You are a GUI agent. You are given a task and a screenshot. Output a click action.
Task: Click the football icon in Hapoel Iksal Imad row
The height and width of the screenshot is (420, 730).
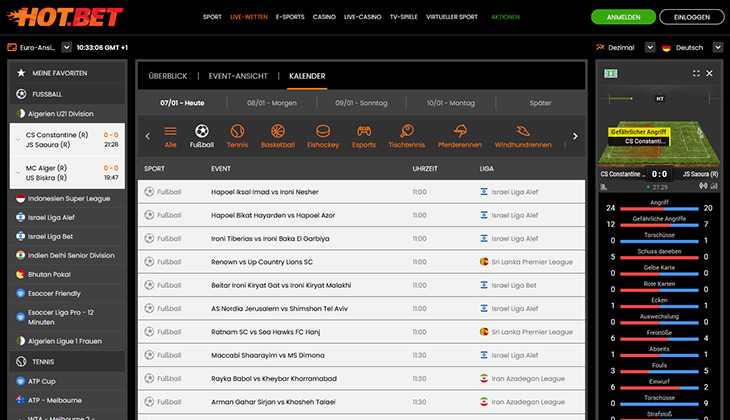click(x=149, y=191)
